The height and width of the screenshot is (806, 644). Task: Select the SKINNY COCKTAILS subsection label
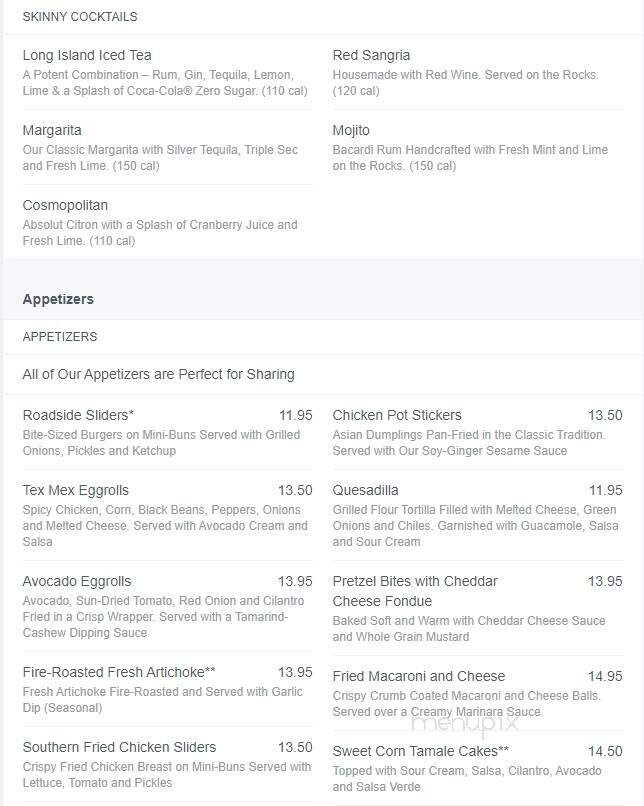pyautogui.click(x=80, y=16)
